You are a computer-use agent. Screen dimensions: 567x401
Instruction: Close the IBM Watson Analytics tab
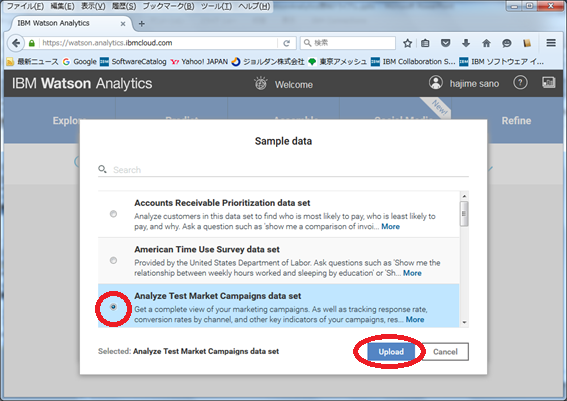click(123, 24)
